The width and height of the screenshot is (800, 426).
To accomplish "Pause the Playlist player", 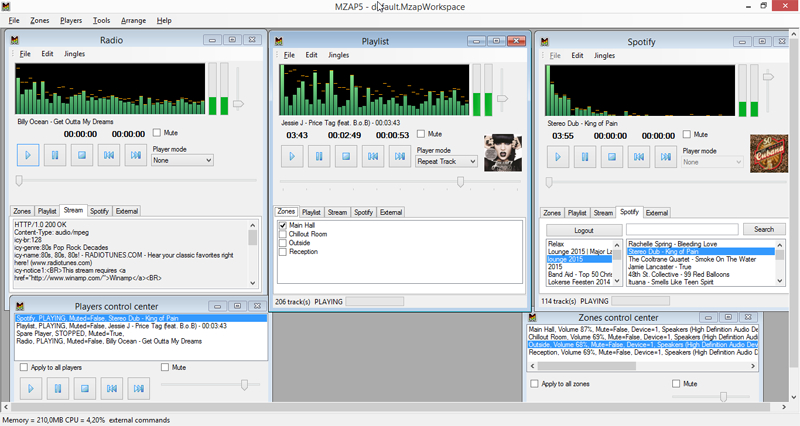I will point(319,156).
